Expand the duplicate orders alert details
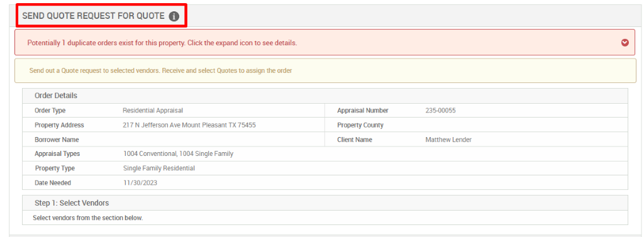Viewport: 644px width, 237px height. coord(625,42)
